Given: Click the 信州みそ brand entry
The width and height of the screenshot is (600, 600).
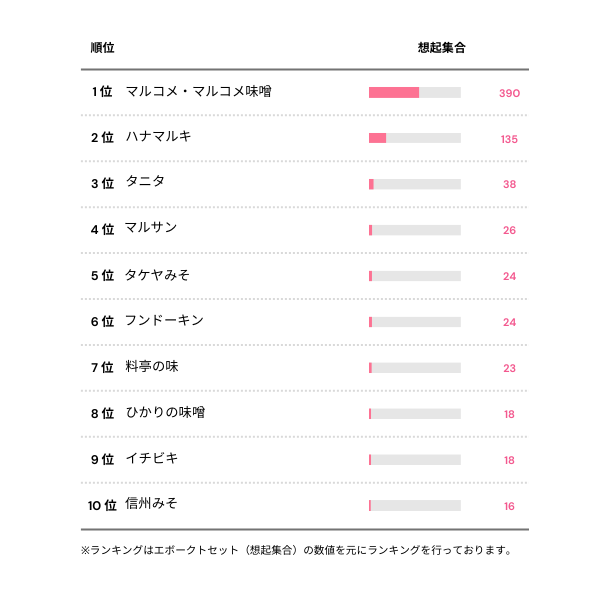Looking at the screenshot, I should coord(152,504).
